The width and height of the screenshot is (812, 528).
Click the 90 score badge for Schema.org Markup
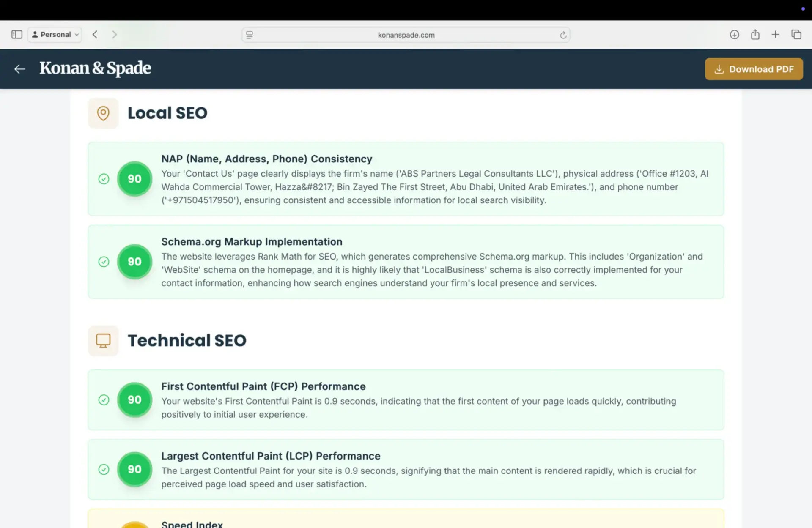coord(134,262)
